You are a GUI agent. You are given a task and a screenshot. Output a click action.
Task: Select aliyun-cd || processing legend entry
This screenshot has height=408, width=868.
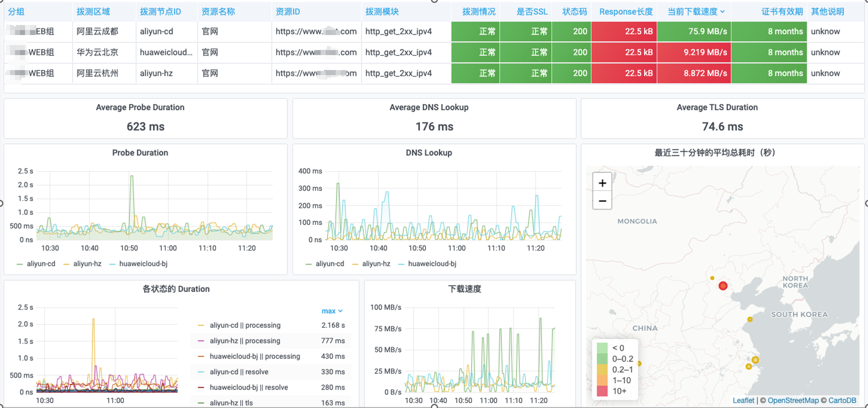pyautogui.click(x=245, y=325)
